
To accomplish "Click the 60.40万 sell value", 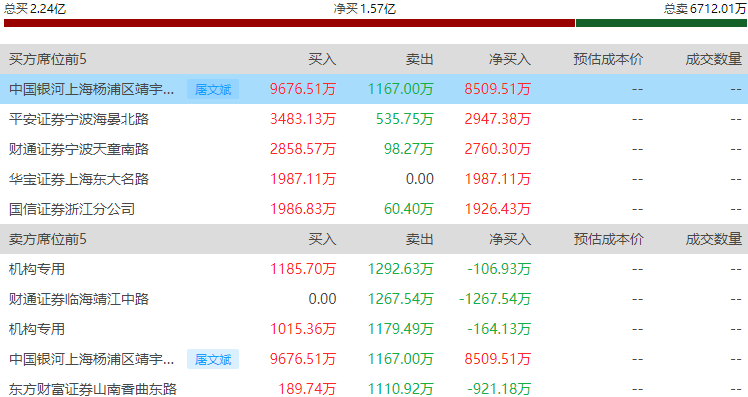I will coord(409,209).
